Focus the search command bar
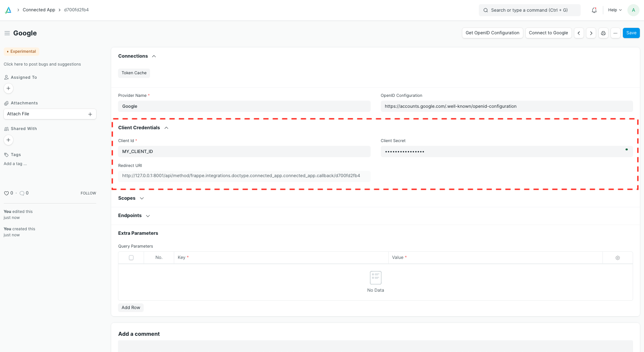644x352 pixels. click(530, 10)
